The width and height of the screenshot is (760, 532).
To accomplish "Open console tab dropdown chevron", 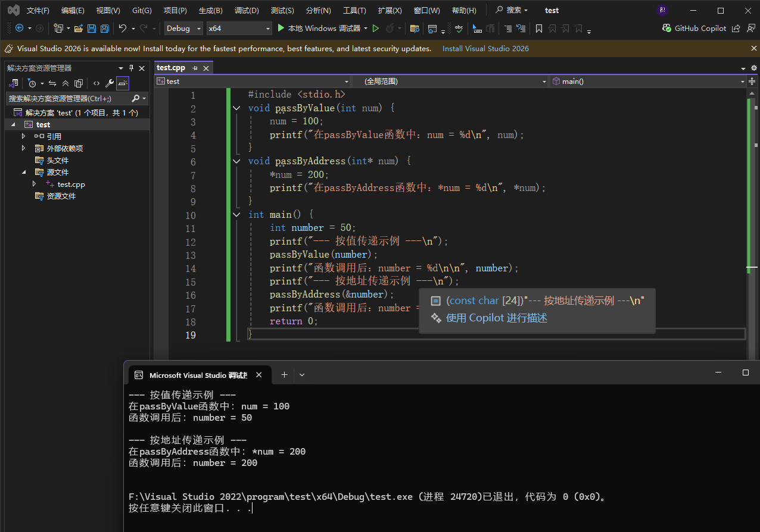I will click(x=302, y=374).
